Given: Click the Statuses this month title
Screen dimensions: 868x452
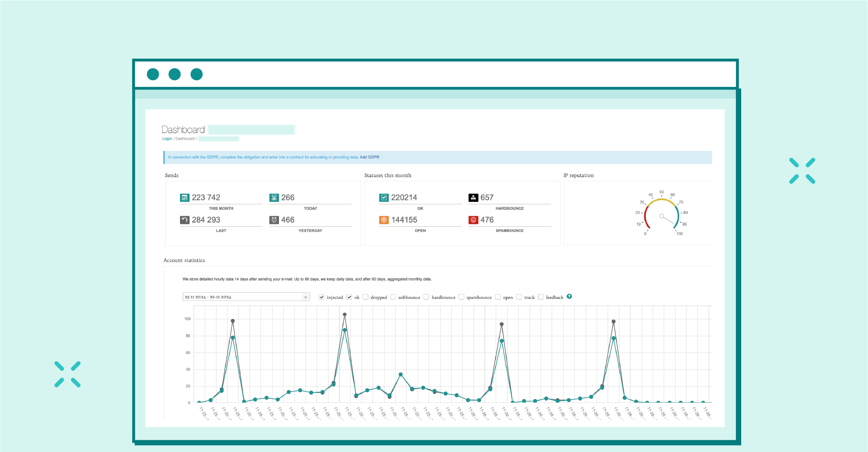Looking at the screenshot, I should [388, 175].
